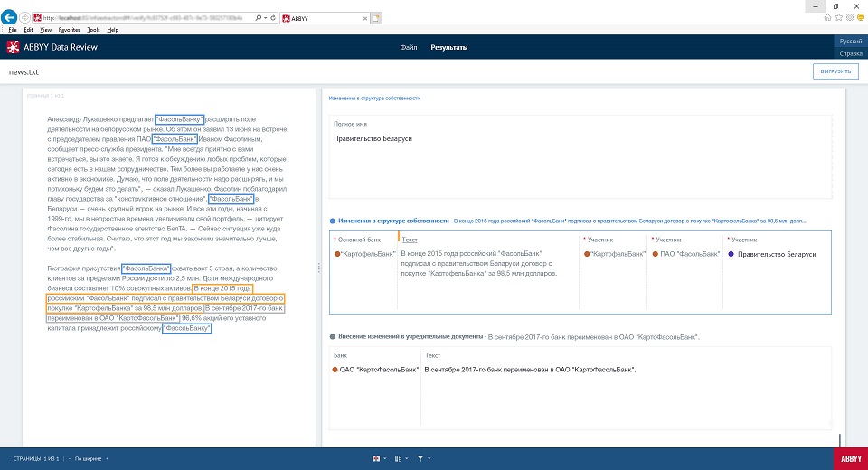Click 'СТРАНИЦЫ: 1 ИЗ 1' in status bar
Image resolution: width=868 pixels, height=470 pixels.
(36, 459)
